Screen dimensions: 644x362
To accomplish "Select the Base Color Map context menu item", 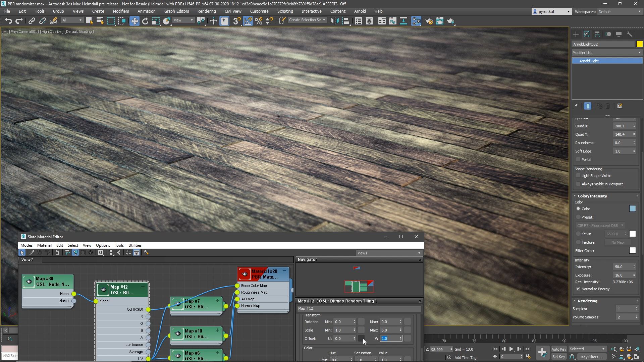I will pyautogui.click(x=254, y=285).
